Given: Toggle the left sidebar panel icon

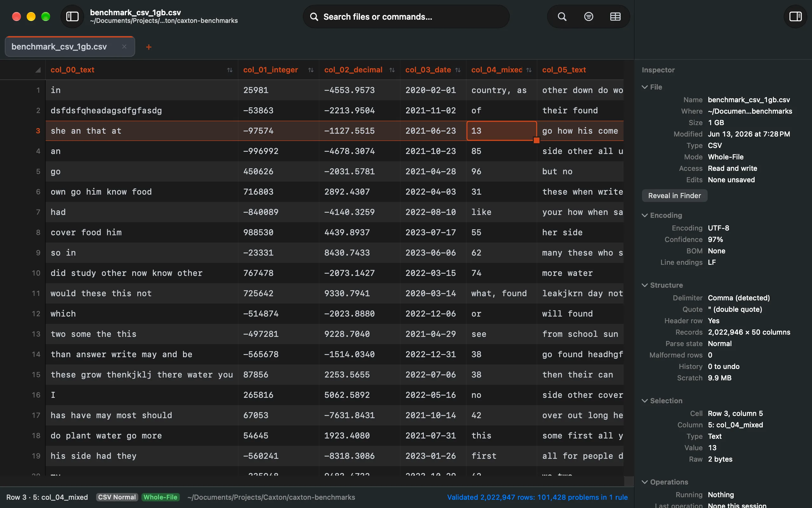Looking at the screenshot, I should click(72, 17).
